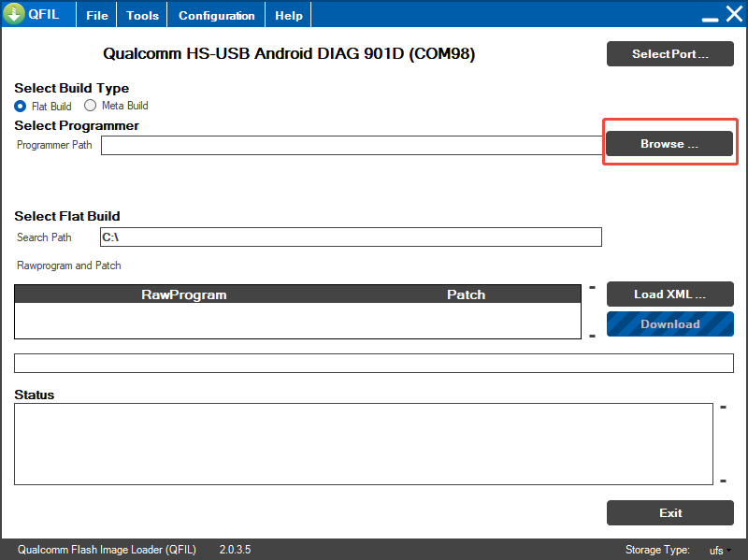Open the Storage Type ufs dropdown
This screenshot has width=748, height=560.
(720, 551)
